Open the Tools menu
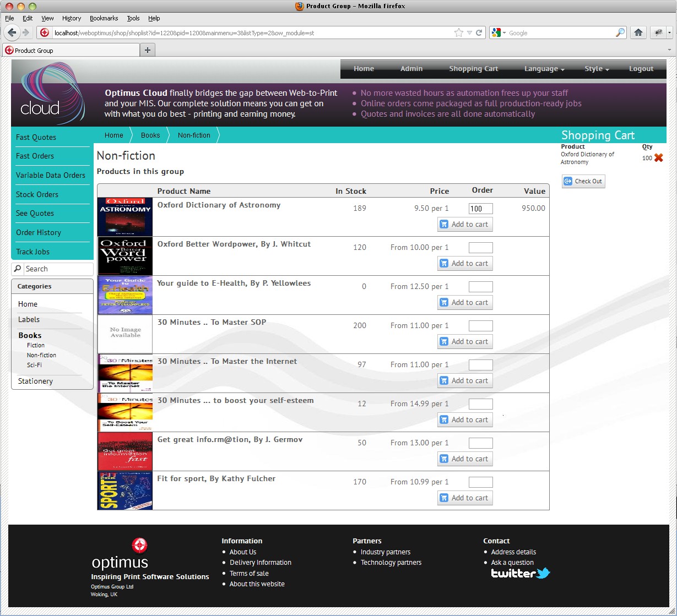 133,18
